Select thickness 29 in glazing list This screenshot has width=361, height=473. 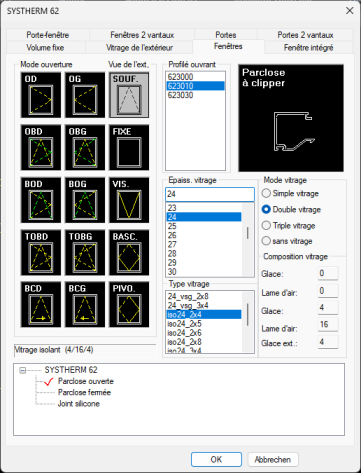coord(204,263)
